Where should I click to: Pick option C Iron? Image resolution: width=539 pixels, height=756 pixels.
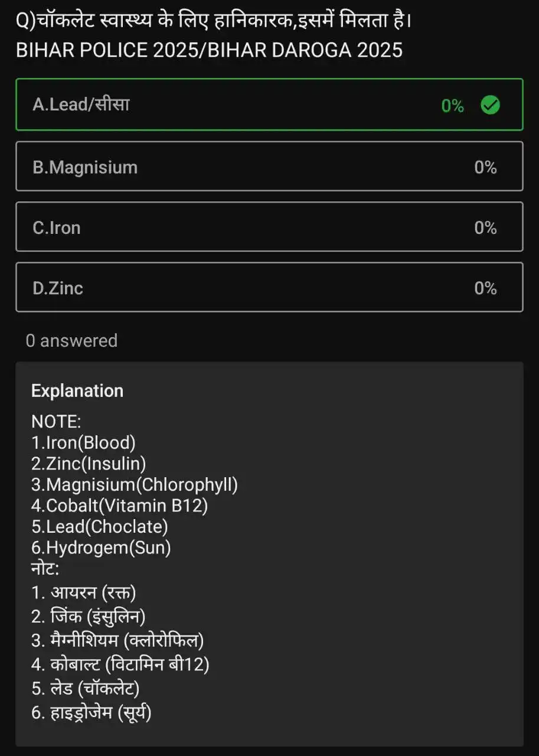[269, 227]
